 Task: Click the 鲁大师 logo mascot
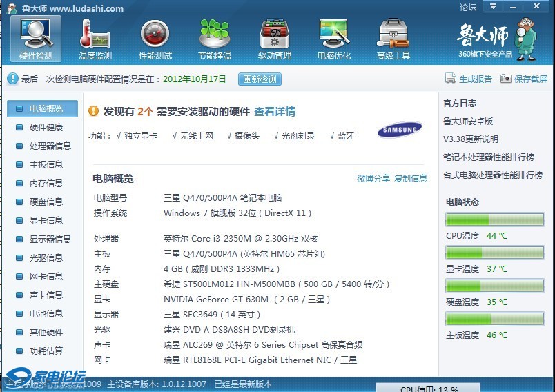coord(526,39)
